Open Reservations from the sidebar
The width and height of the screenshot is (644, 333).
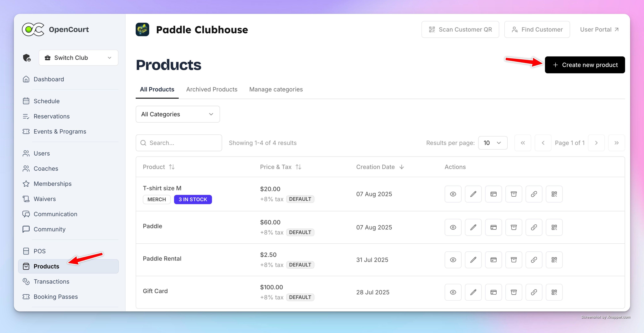pos(69,116)
